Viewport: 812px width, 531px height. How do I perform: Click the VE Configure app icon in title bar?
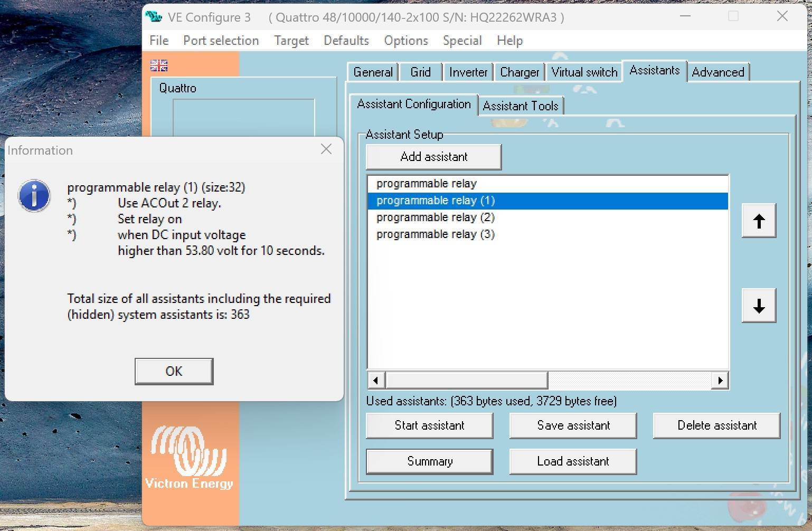click(x=154, y=17)
